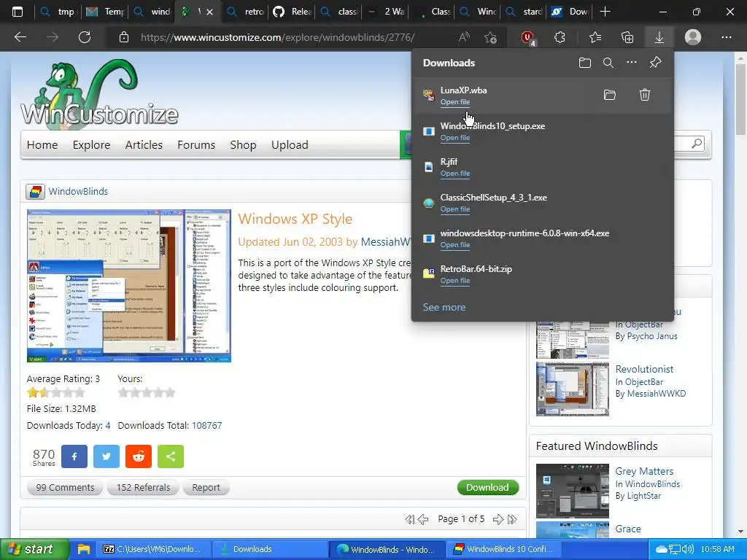Show LunaXP.wba in folder
The height and width of the screenshot is (560, 747).
(610, 95)
